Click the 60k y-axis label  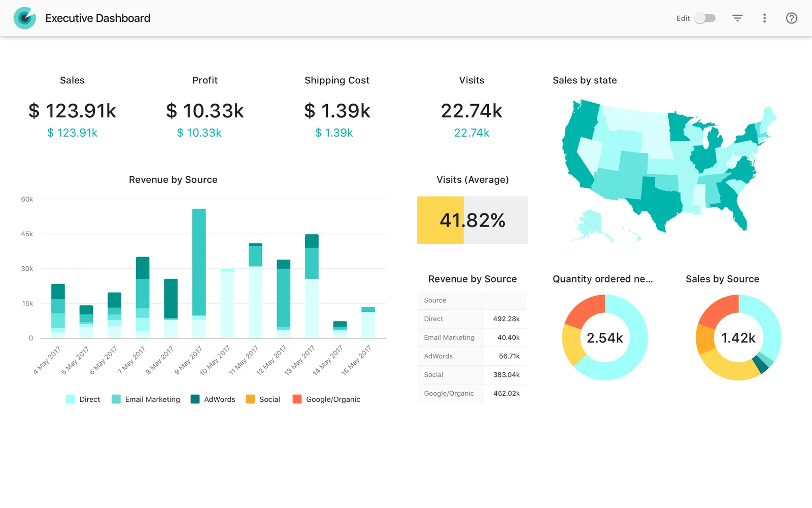point(27,199)
